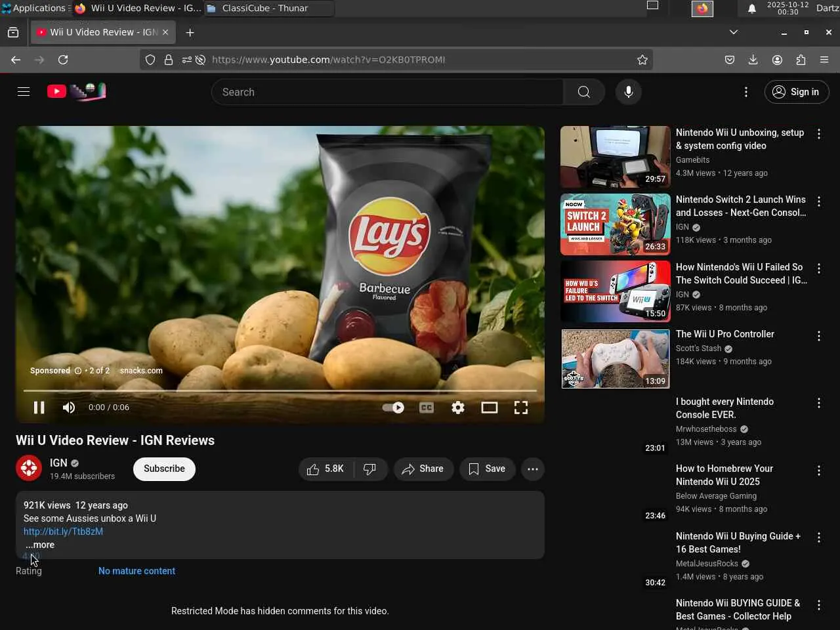This screenshot has width=840, height=630.
Task: Close the Wii U Video Review tab
Action: [165, 32]
